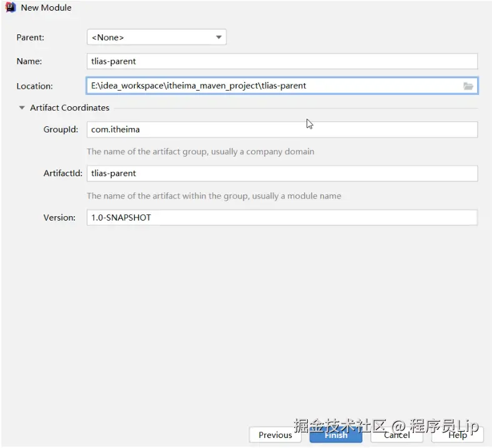Image resolution: width=492 pixels, height=448 pixels.
Task: Click the 'Location:' label
Action: 34,86
